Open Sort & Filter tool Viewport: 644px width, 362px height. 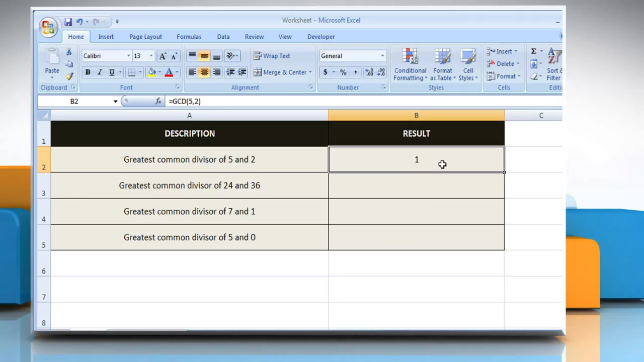[x=554, y=64]
